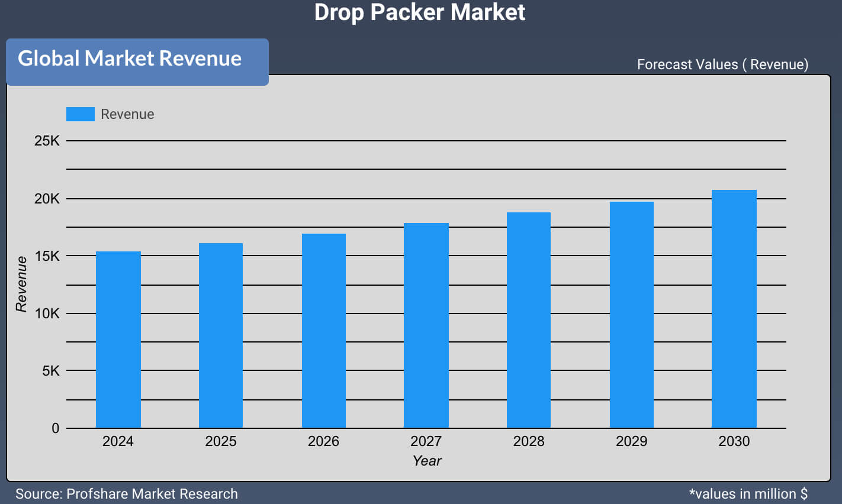Click the 0 y-axis label
This screenshot has height=504, width=842.
click(56, 428)
